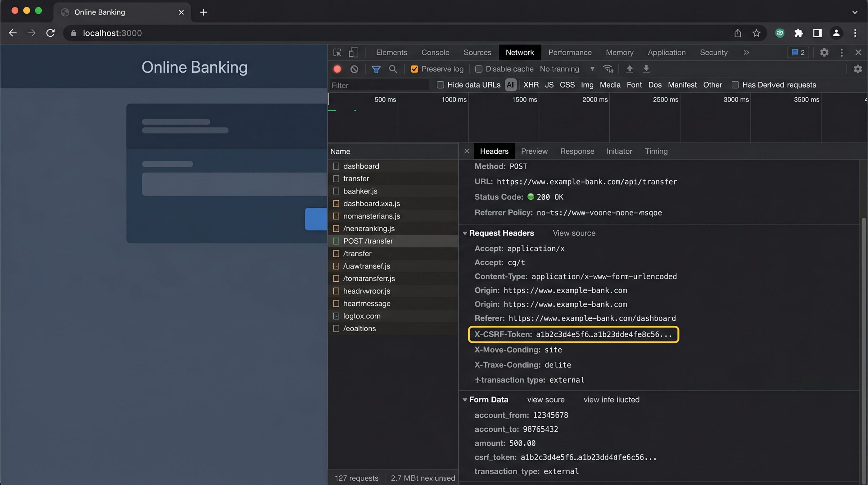Open network conditions wifi icon

pos(608,69)
